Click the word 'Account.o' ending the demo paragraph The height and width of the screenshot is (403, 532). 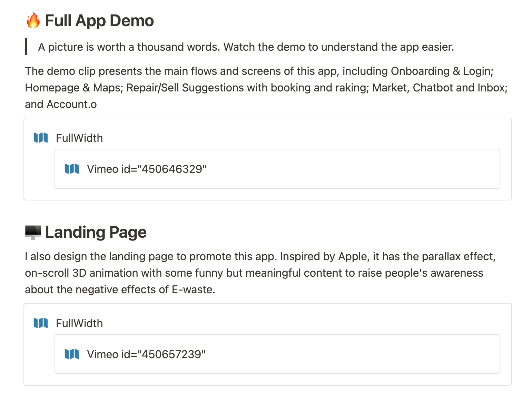[72, 104]
